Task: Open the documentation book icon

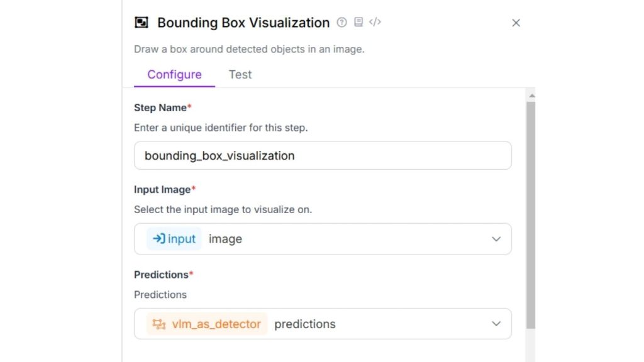Action: (x=358, y=23)
